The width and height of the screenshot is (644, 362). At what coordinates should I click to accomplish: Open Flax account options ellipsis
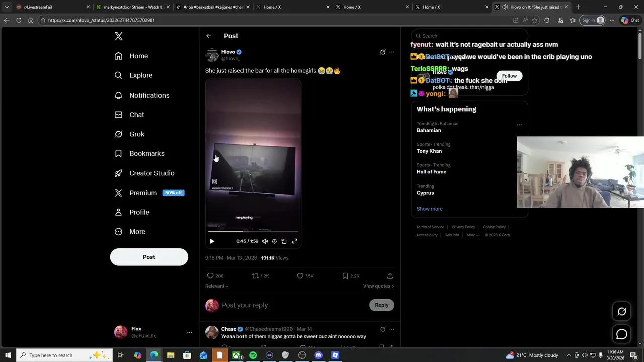[189, 332]
